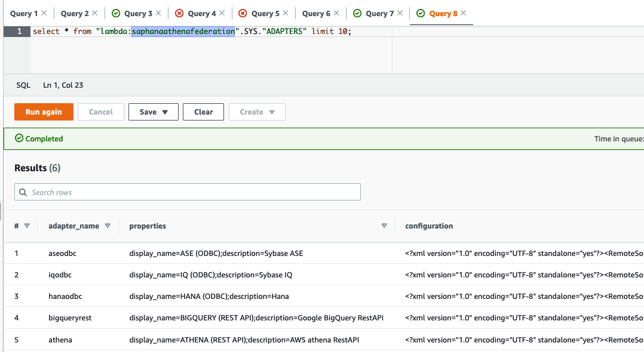Select the iqodbc adapter cell

pyautogui.click(x=60, y=275)
